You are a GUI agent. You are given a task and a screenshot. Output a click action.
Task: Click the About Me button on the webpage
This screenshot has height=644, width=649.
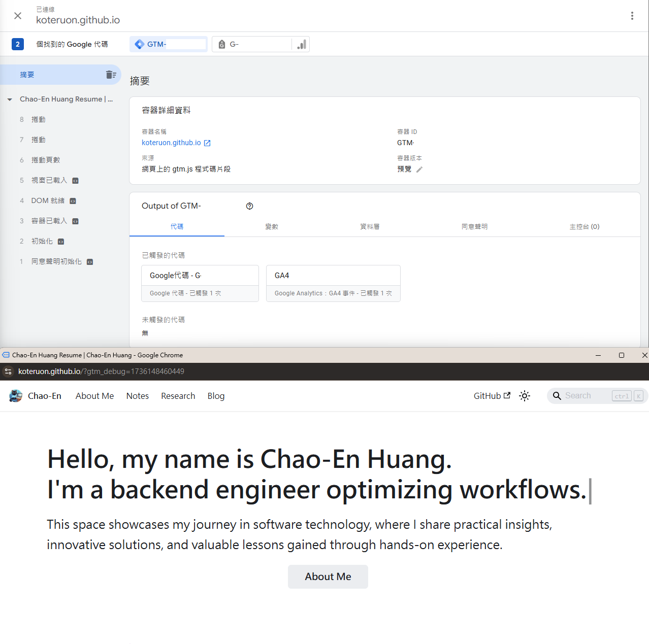click(x=328, y=577)
